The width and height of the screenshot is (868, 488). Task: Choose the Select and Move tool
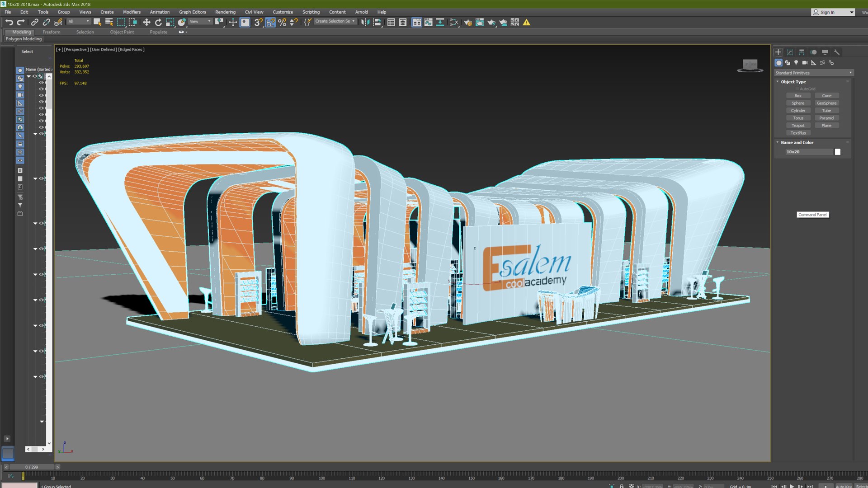[146, 22]
